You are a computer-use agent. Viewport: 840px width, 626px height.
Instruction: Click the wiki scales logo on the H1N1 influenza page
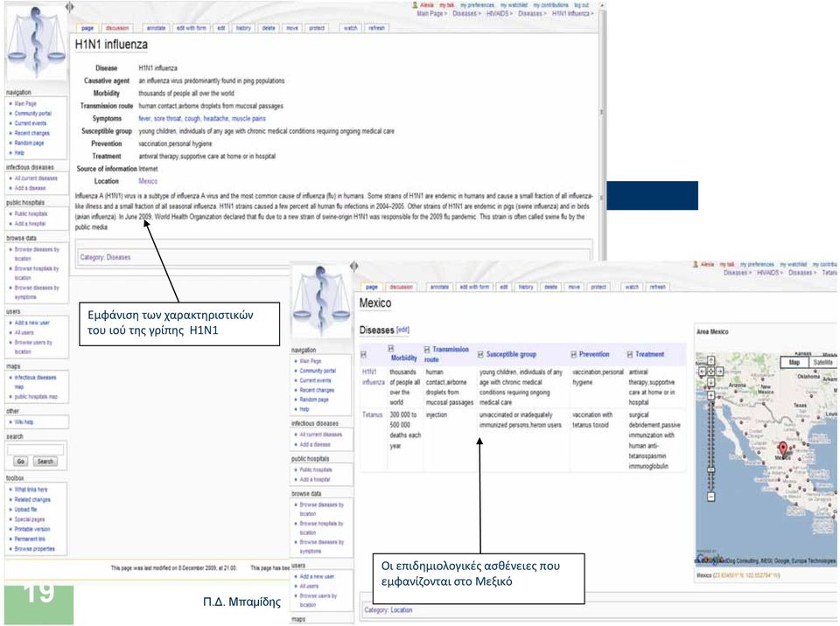(x=36, y=42)
